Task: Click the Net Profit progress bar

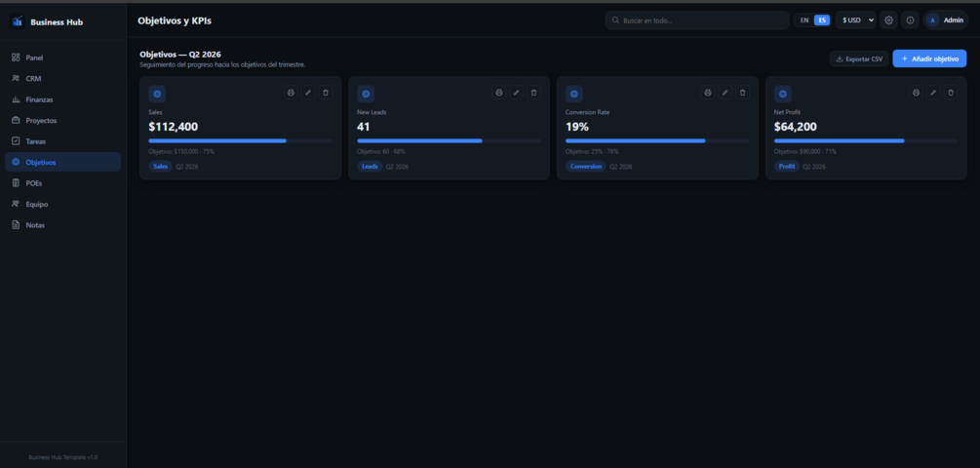Action: 866,141
